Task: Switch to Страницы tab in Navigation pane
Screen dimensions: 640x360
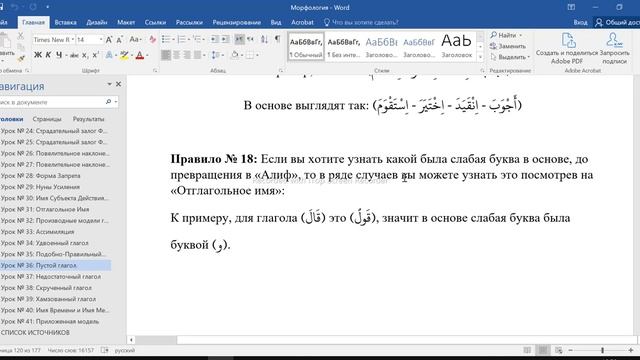Action: click(47, 119)
